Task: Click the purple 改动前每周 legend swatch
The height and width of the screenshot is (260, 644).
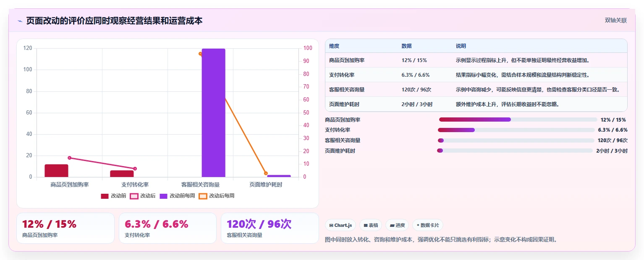Action: pos(164,196)
